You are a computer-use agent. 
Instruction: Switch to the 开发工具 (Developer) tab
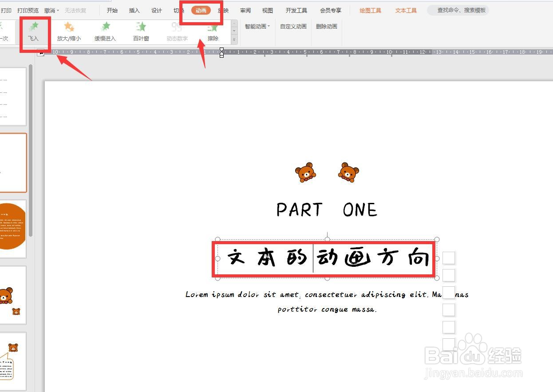(296, 10)
